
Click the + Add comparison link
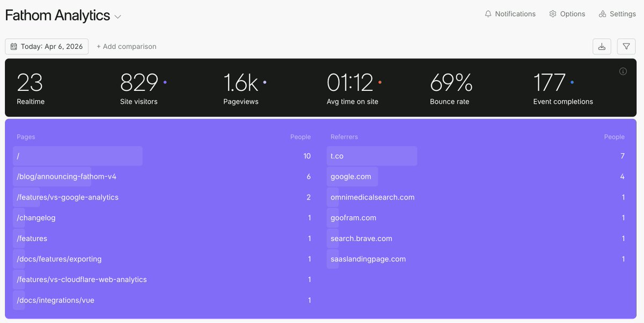pos(127,47)
